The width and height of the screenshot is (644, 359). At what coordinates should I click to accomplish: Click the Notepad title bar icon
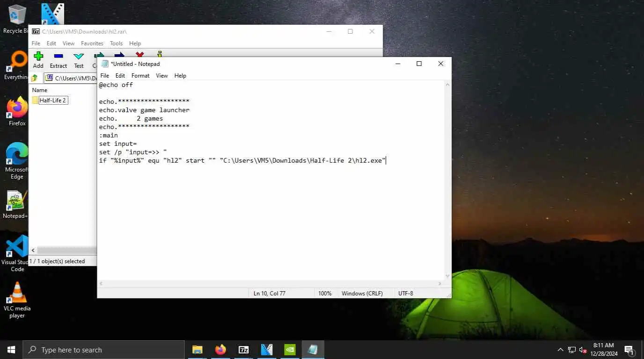coord(105,64)
